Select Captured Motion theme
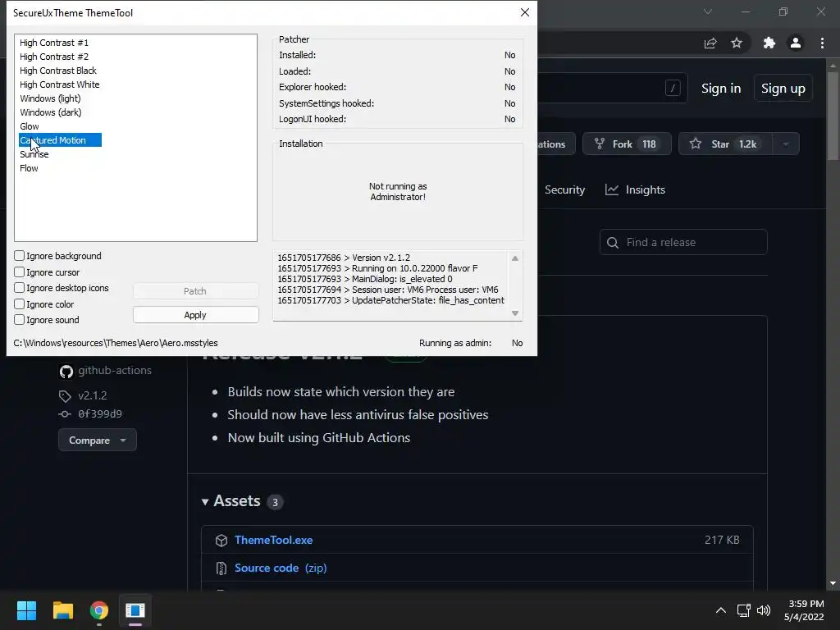 (60, 140)
